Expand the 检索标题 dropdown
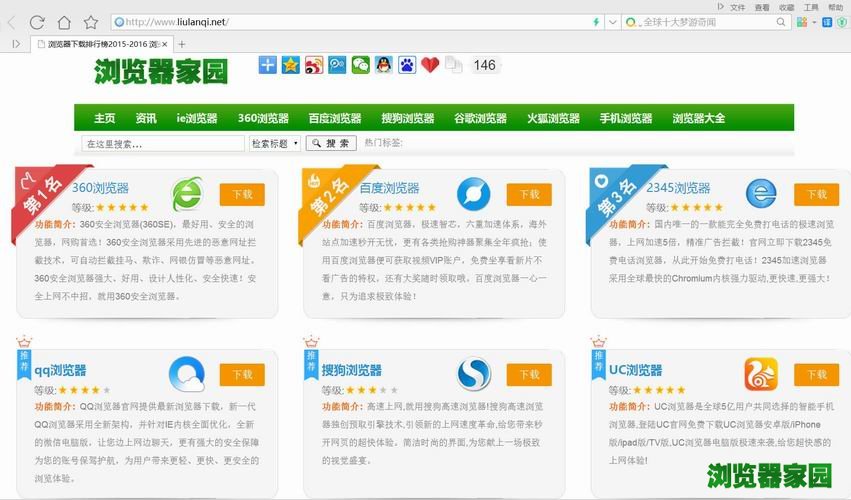This screenshot has height=500, width=851. (275, 143)
